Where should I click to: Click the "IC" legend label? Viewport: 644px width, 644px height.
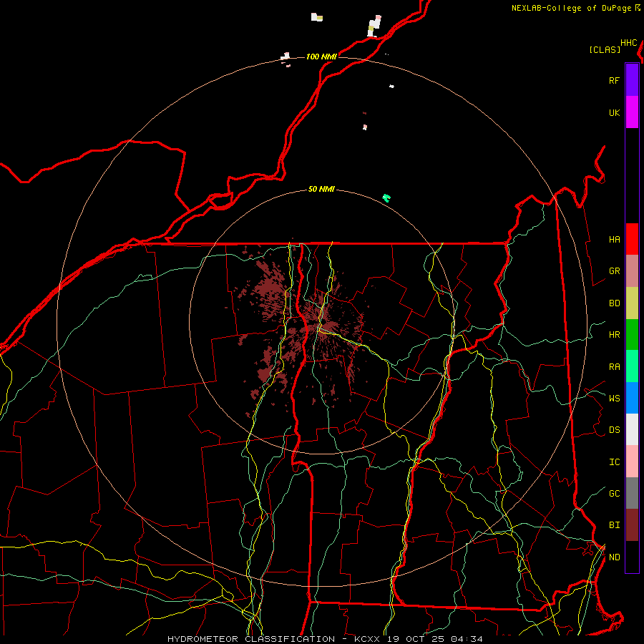click(x=614, y=462)
